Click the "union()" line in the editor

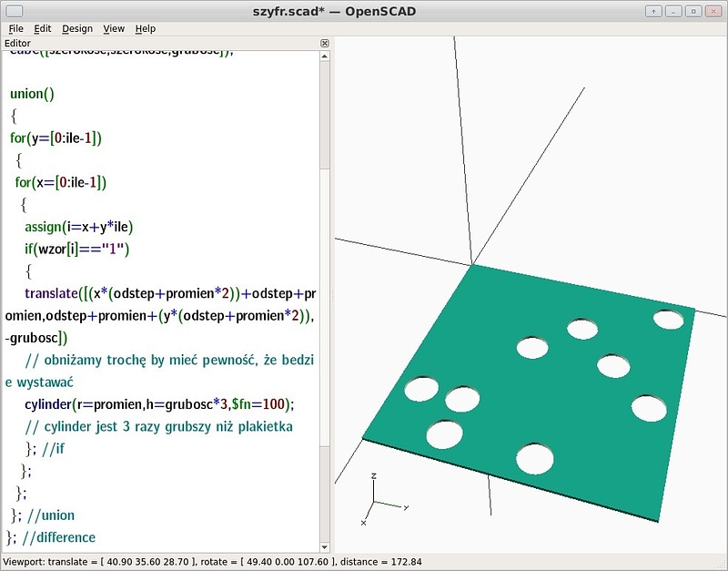[x=32, y=94]
